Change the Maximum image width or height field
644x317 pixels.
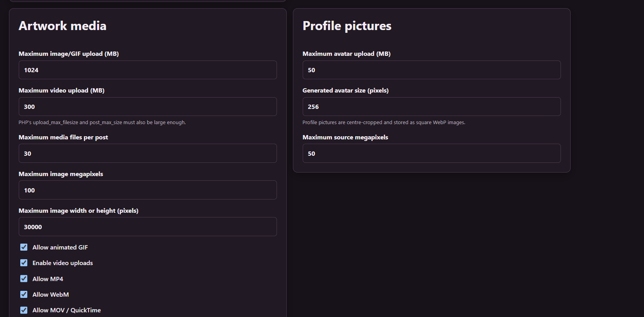point(147,227)
